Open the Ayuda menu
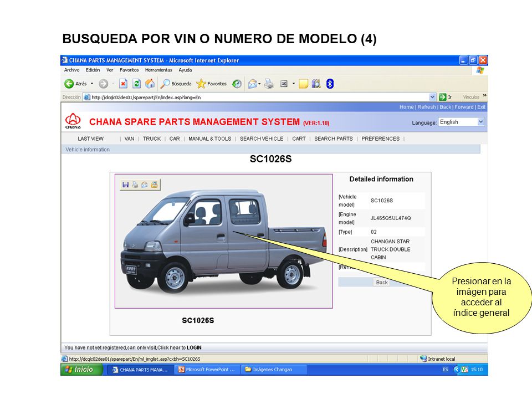532x399 pixels. click(185, 70)
